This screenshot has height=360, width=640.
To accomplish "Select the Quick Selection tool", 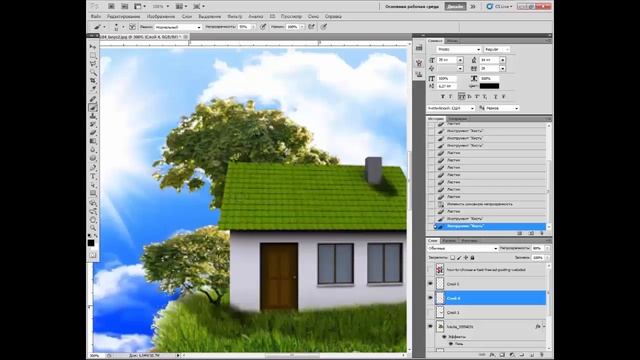I will [x=93, y=73].
